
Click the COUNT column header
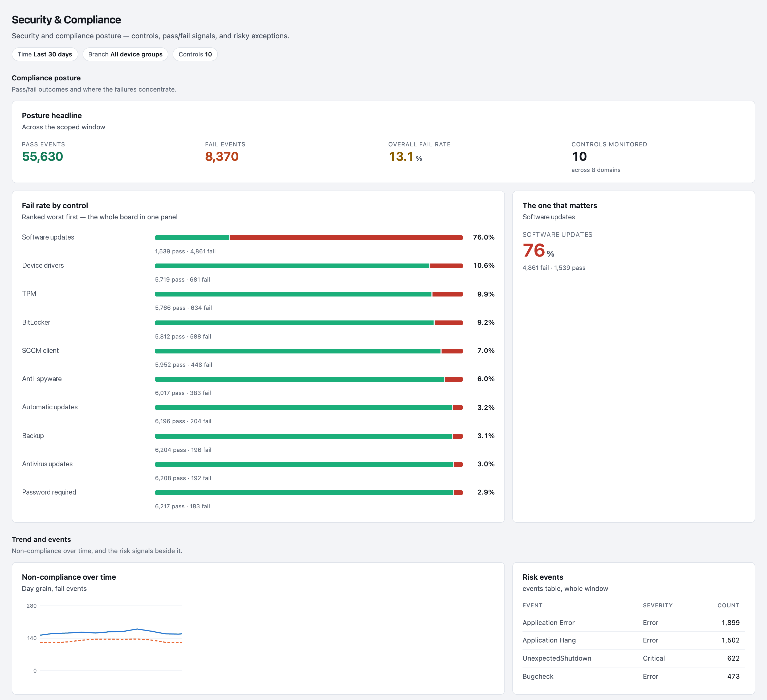tap(728, 605)
